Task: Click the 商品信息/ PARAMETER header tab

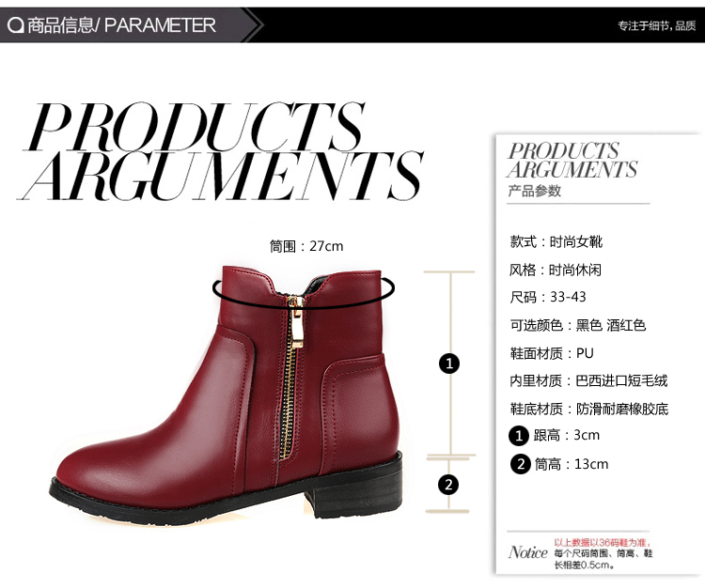Action: (x=122, y=25)
